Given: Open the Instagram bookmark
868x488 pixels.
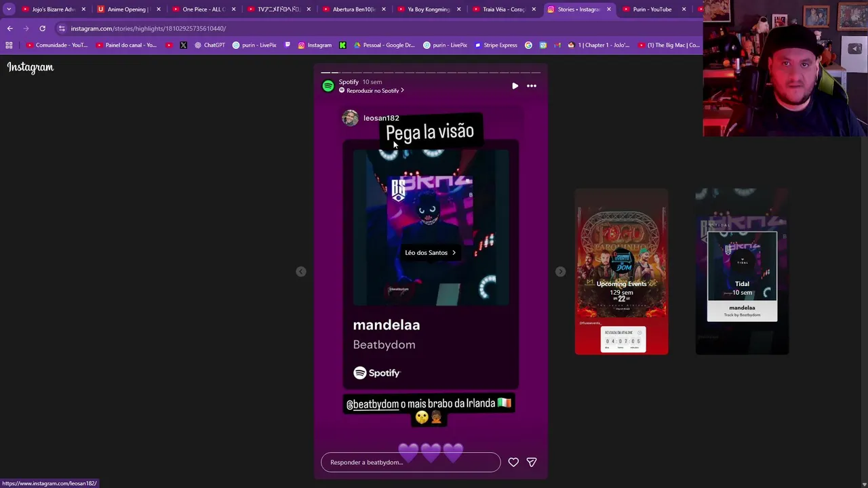Looking at the screenshot, I should pos(315,45).
